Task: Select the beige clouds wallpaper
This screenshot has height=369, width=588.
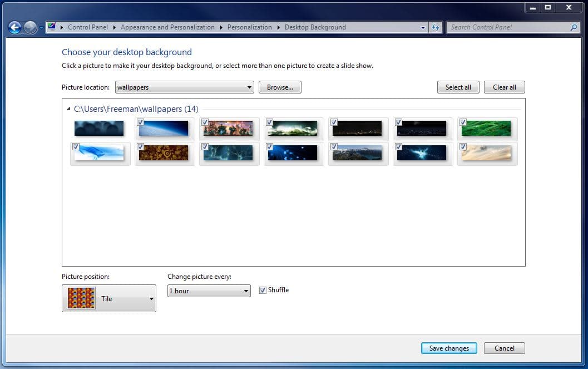Action: [486, 153]
